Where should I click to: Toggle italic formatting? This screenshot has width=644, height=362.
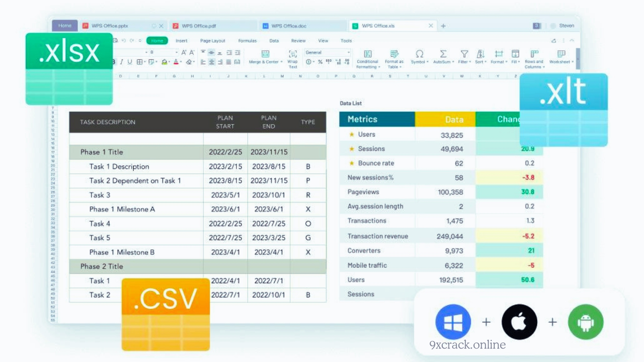(121, 62)
